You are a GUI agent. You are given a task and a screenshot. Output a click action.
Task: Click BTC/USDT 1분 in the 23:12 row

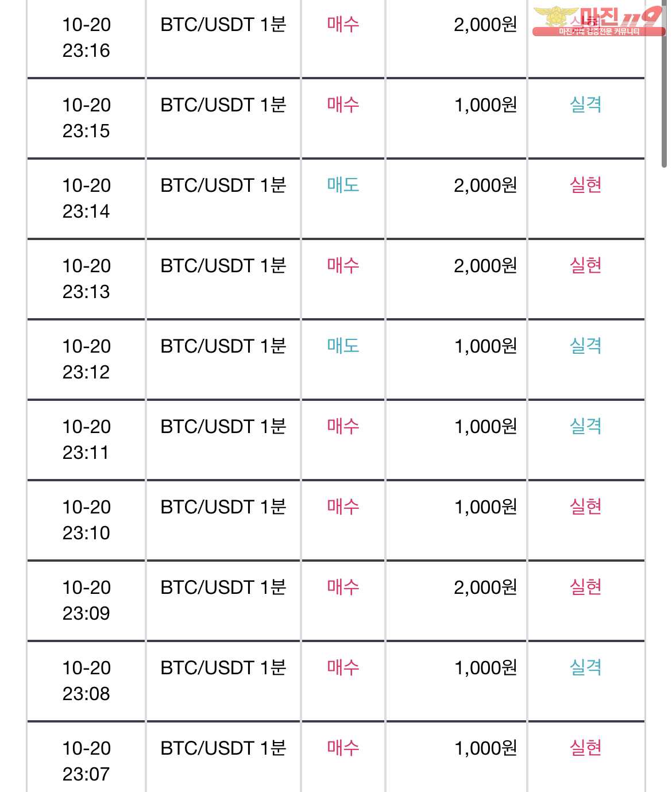[223, 346]
